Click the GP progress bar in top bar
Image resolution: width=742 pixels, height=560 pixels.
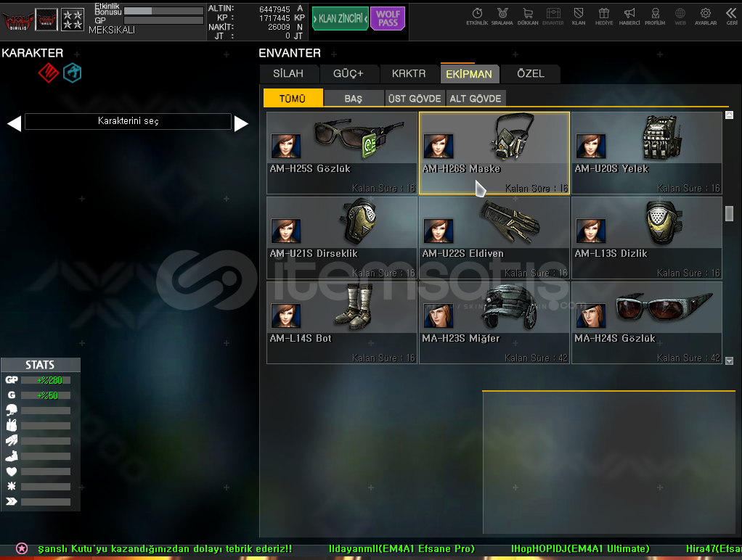[x=163, y=20]
